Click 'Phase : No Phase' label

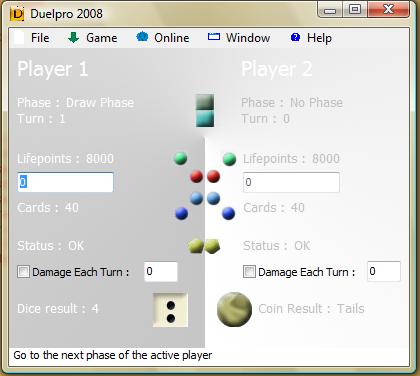pos(292,103)
